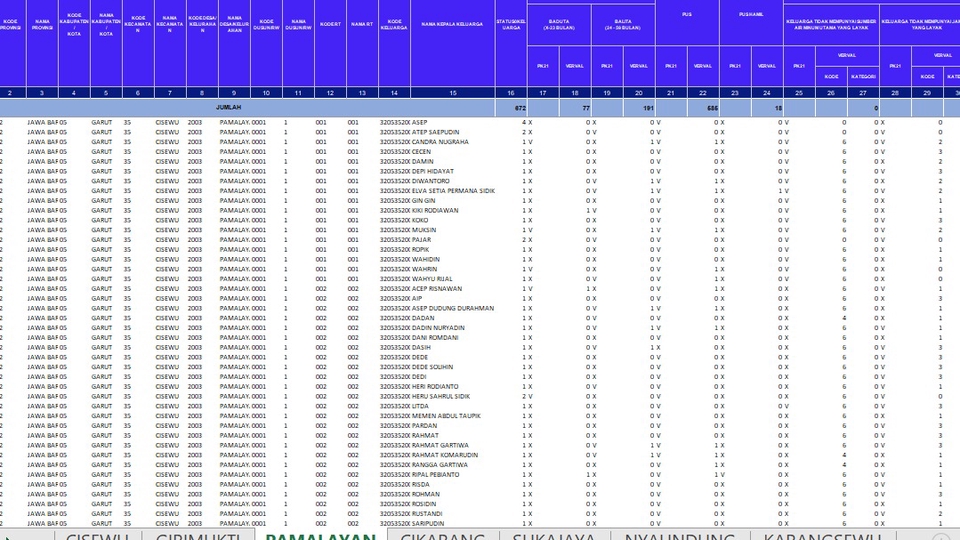Select the name cell HERI RODIANTO
The image size is (960, 540).
pyautogui.click(x=435, y=387)
